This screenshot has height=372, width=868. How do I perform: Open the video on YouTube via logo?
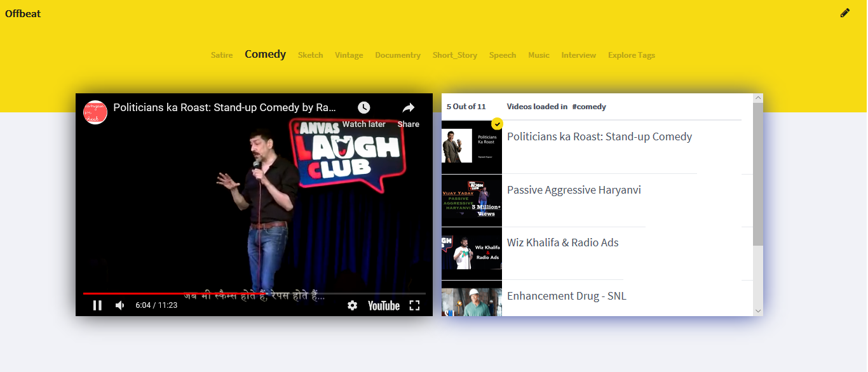(384, 305)
